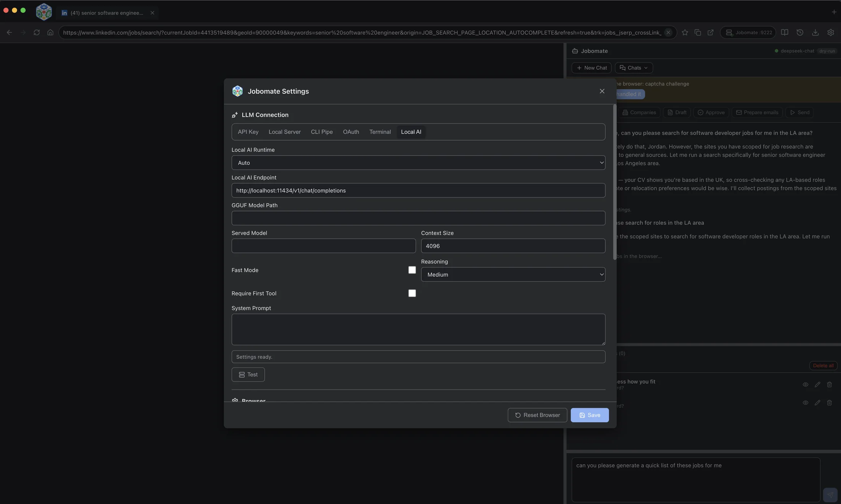
Task: Toggle visibility of the second list item
Action: pos(805,402)
